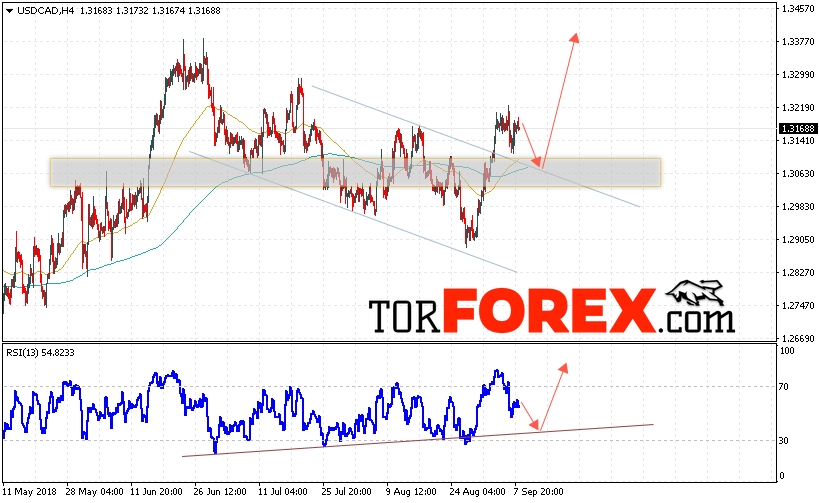Select the 1.34570 price axis label
This screenshot has width=819, height=503.
pyautogui.click(x=798, y=8)
